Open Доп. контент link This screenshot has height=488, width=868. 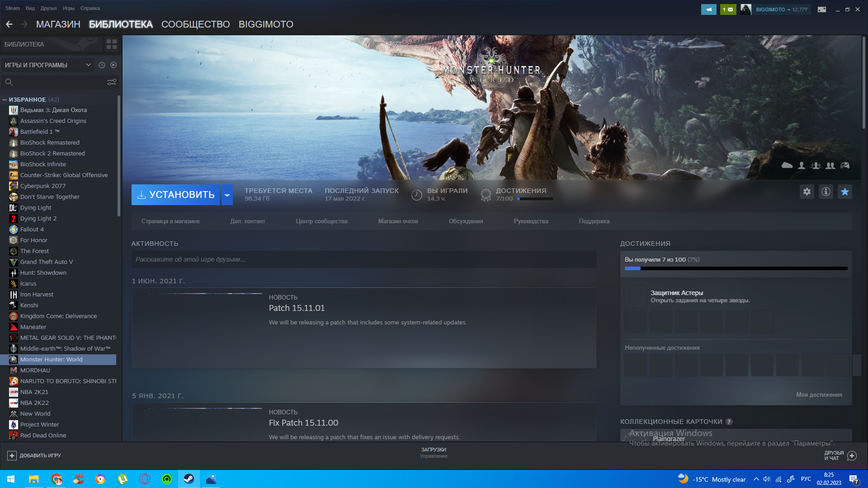(x=248, y=221)
